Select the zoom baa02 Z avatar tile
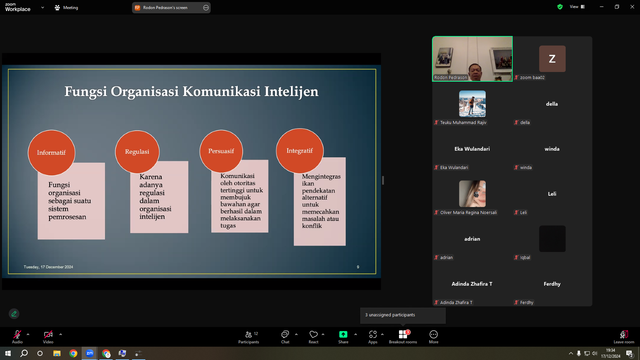Image resolution: width=640 pixels, height=360 pixels. tap(552, 59)
